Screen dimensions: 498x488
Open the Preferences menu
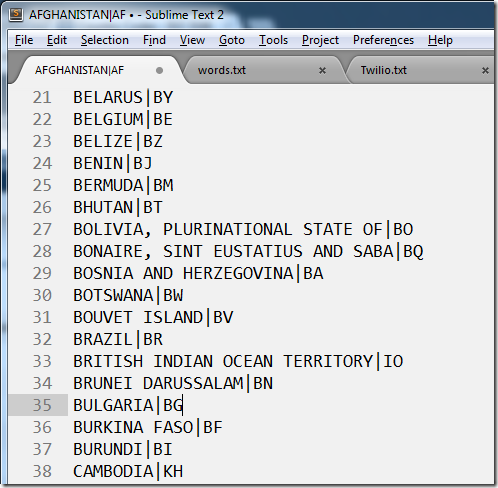coord(383,40)
